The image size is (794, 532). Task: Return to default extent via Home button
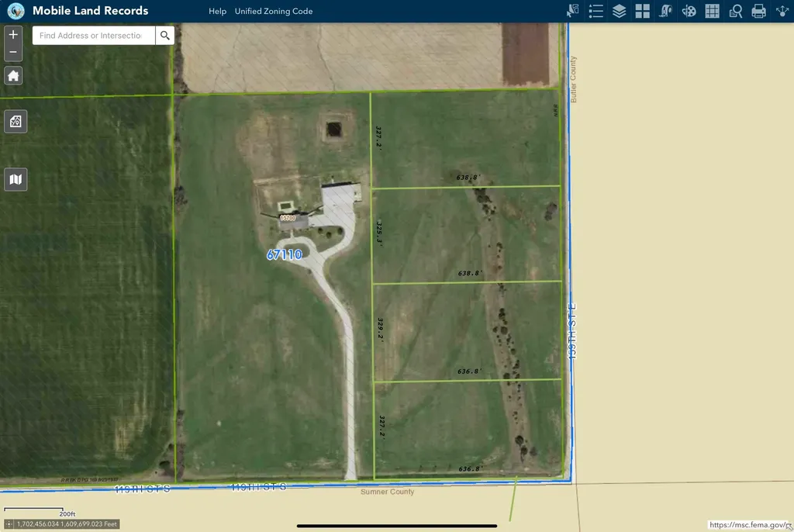coord(13,76)
